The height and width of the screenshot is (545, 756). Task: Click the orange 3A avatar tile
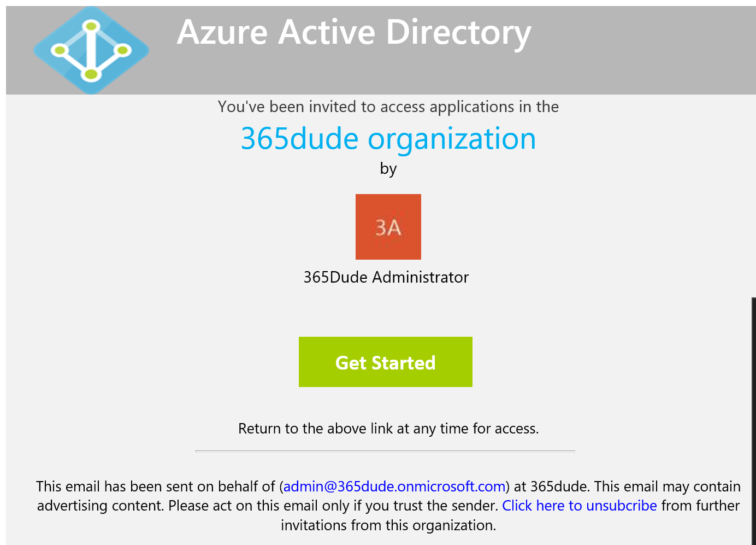point(388,227)
